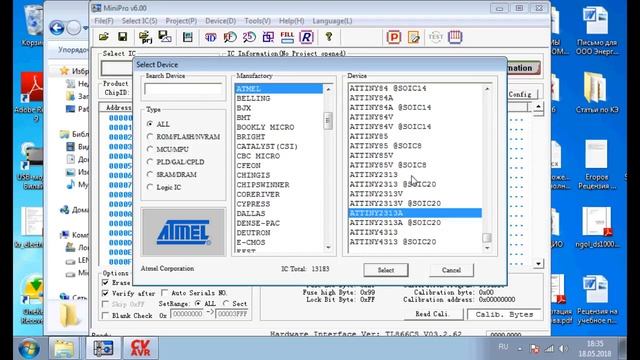Open the File(F) menu
This screenshot has width=640, height=360.
point(104,21)
